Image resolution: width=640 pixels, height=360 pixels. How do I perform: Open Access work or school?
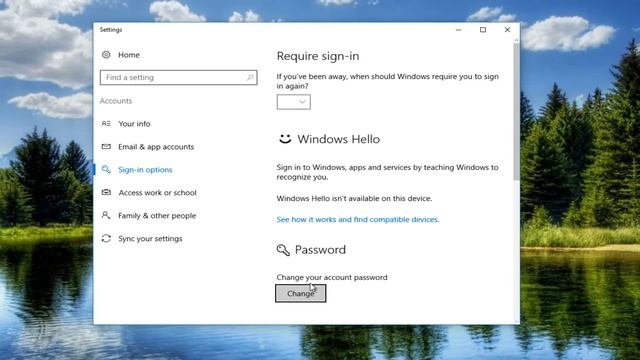158,193
